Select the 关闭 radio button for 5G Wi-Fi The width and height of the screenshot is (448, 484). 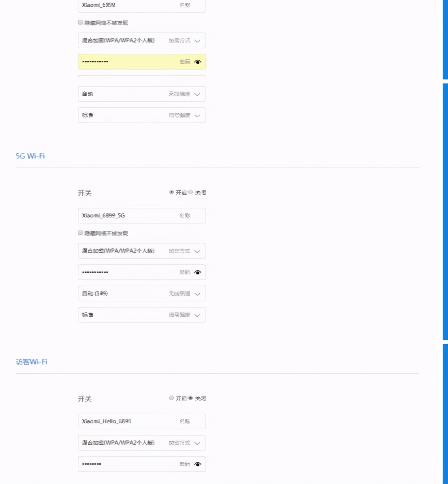[x=191, y=192]
